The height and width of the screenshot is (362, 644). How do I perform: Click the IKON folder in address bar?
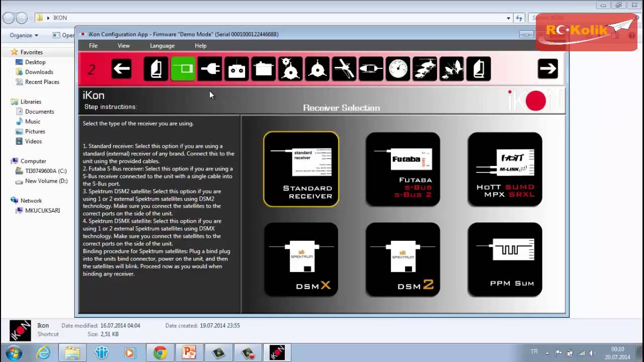60,18
